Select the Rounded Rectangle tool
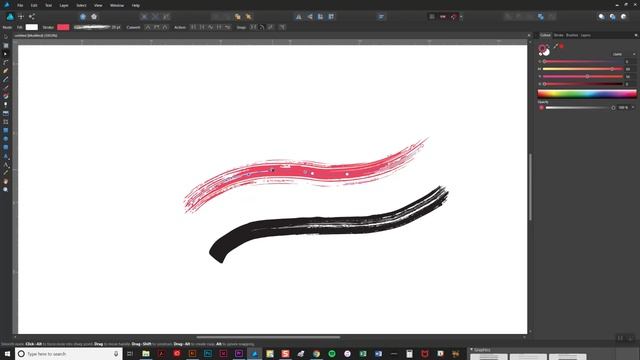 point(5,147)
